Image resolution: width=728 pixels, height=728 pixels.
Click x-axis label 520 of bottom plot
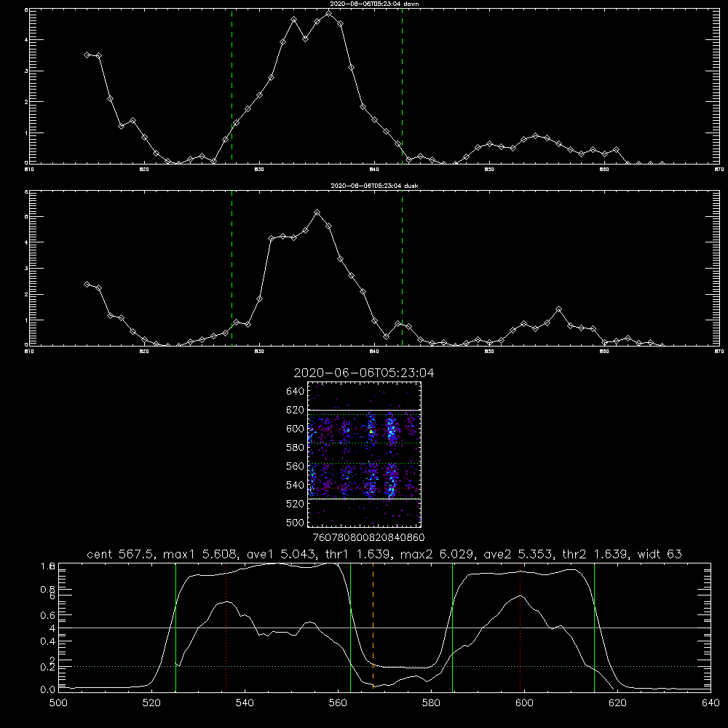click(x=151, y=703)
